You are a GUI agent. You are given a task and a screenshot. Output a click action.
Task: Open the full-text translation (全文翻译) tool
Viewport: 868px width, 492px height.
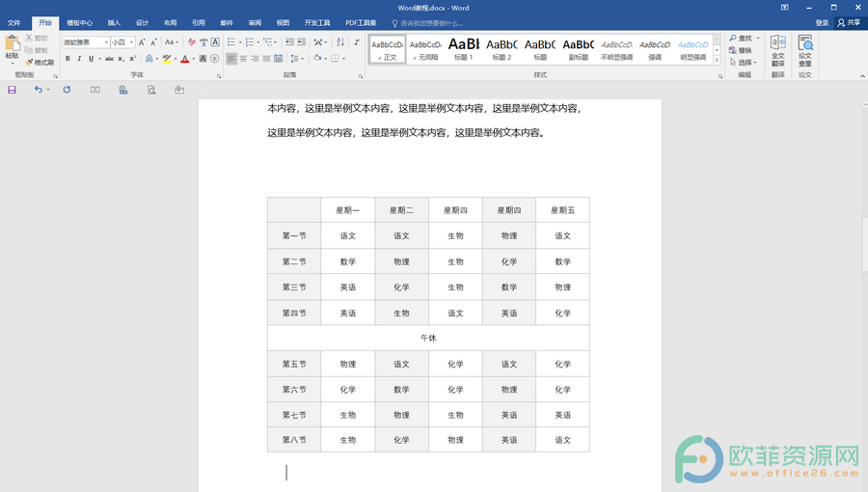(x=777, y=50)
